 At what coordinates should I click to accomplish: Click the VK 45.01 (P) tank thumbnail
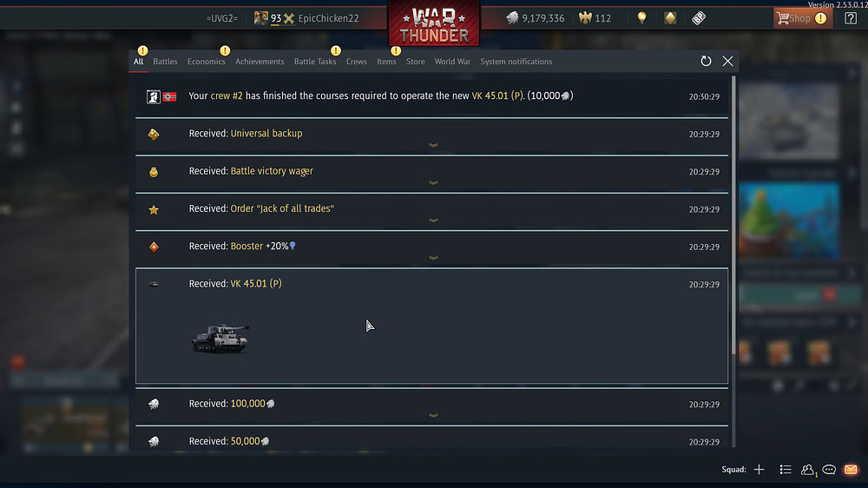point(220,339)
